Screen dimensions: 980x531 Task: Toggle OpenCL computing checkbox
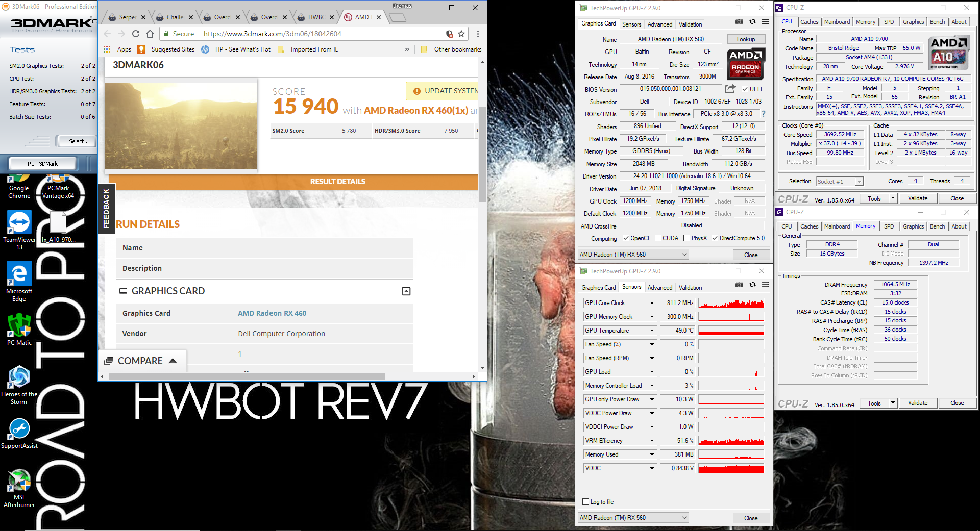626,238
